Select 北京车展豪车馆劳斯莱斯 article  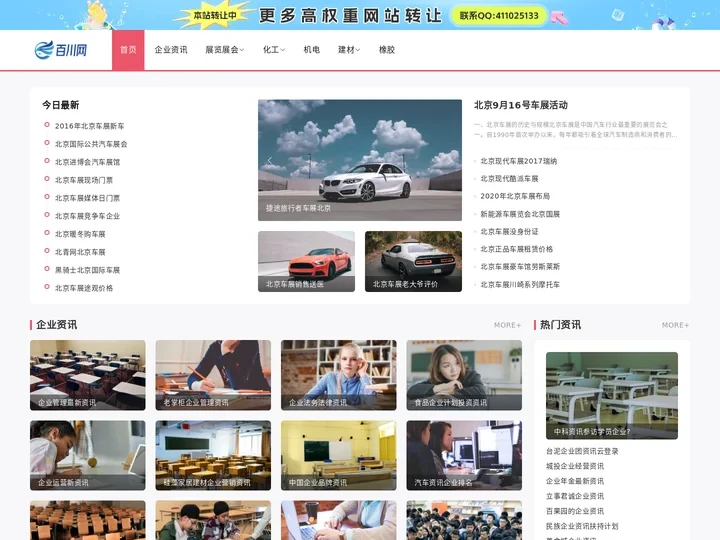(x=520, y=266)
